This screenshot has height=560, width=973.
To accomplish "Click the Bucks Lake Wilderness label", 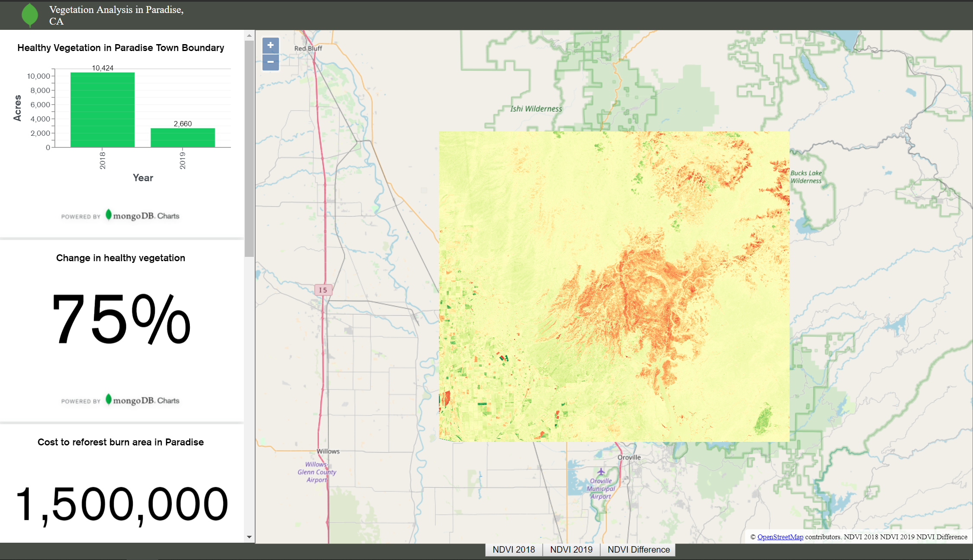I will [x=806, y=177].
